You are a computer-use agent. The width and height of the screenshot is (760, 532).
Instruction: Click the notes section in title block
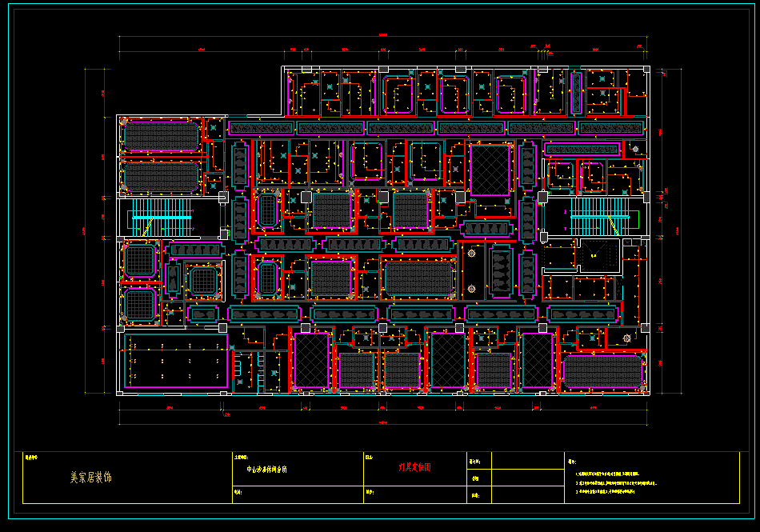tap(651, 478)
